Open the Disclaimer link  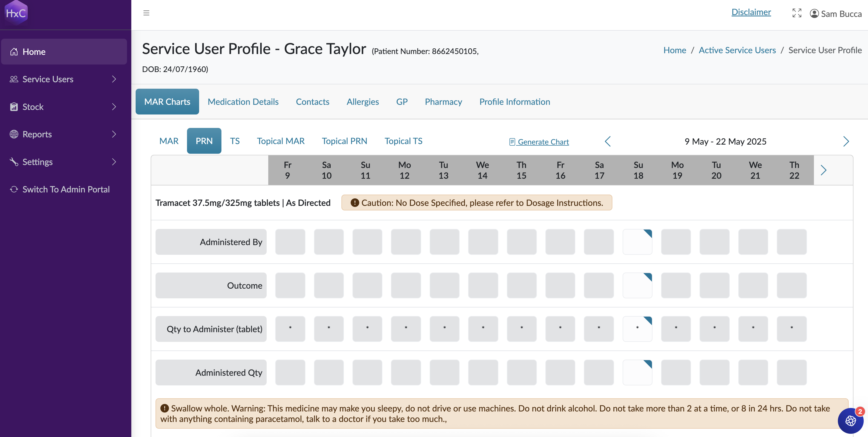pyautogui.click(x=751, y=12)
